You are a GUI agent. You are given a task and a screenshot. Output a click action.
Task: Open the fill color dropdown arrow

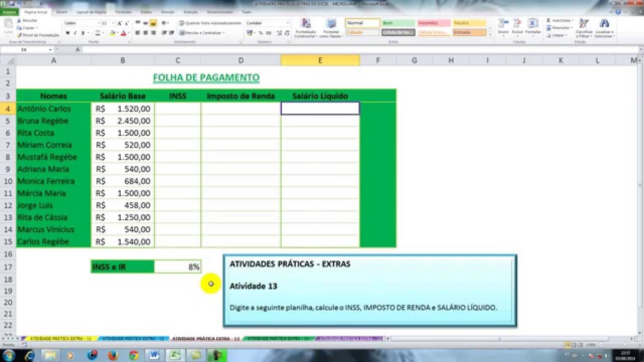[117, 33]
